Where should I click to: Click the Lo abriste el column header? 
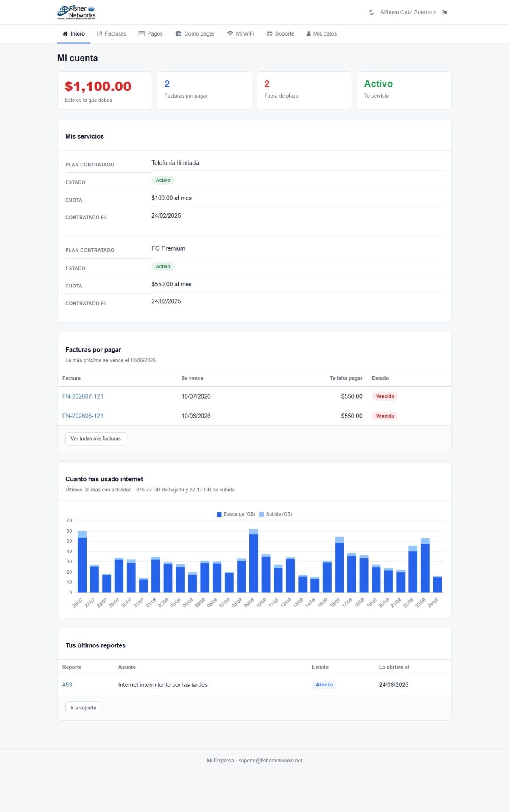coord(394,667)
